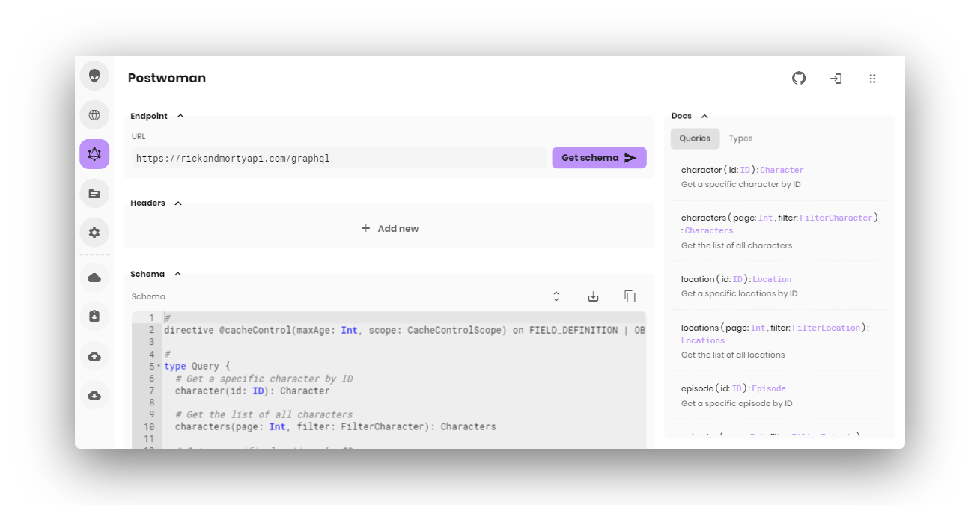
Task: Click the GitHub icon in header
Action: [799, 79]
